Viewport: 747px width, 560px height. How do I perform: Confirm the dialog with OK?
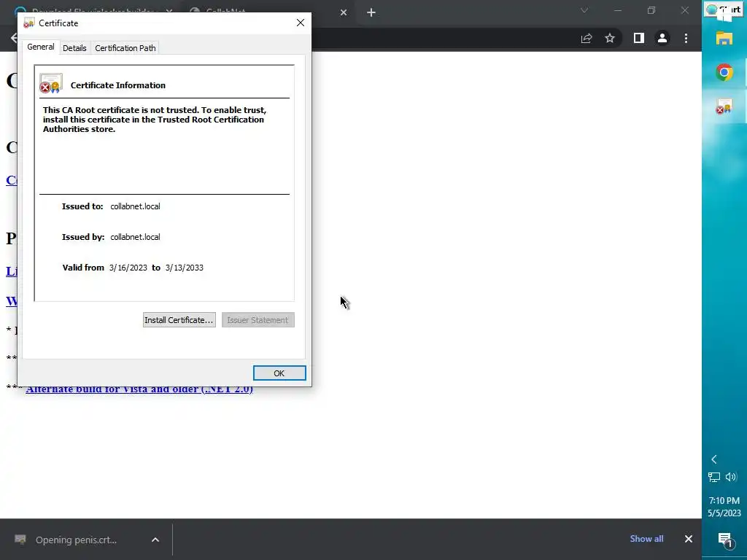point(279,373)
